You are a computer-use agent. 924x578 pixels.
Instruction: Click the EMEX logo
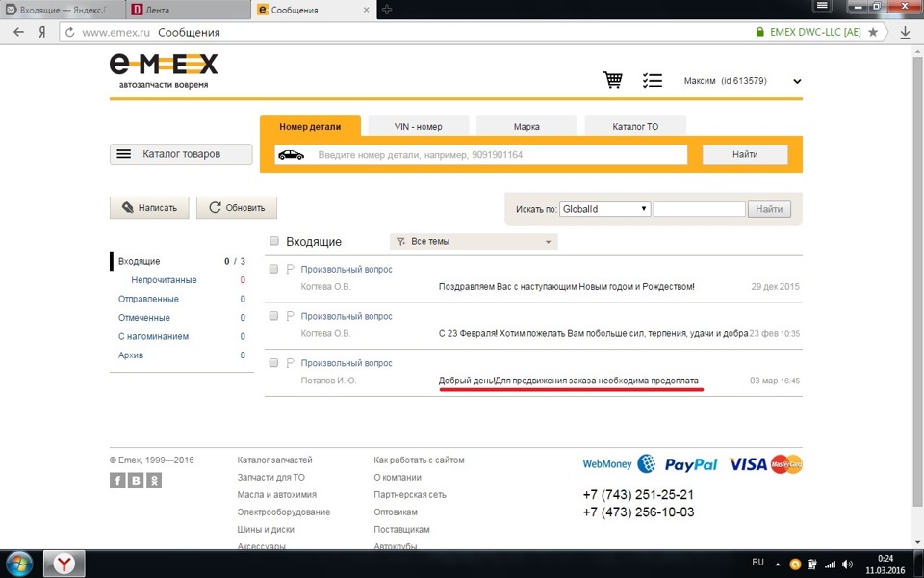coord(162,69)
